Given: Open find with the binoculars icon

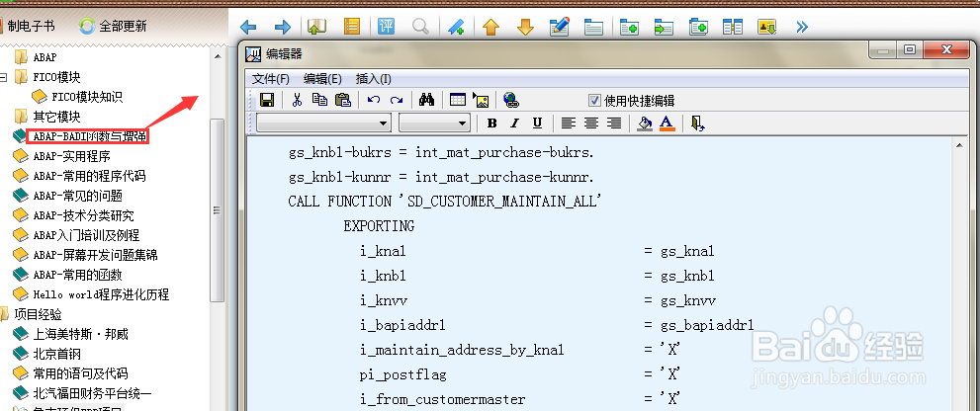Looking at the screenshot, I should [427, 100].
